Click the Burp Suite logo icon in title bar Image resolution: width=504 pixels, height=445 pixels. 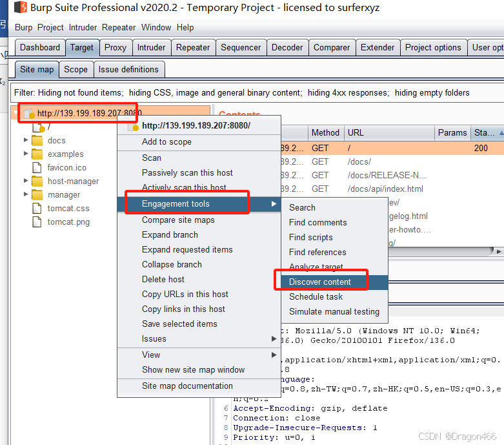pyautogui.click(x=21, y=7)
